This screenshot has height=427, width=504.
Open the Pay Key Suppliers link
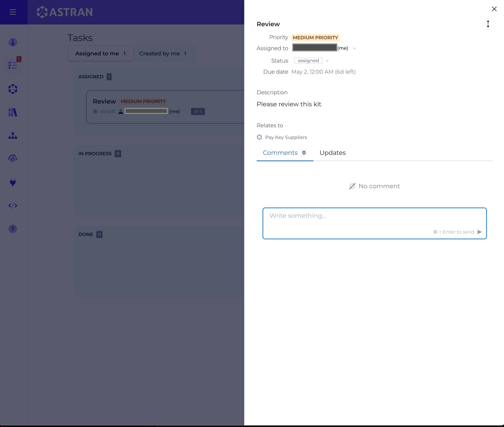tap(286, 137)
